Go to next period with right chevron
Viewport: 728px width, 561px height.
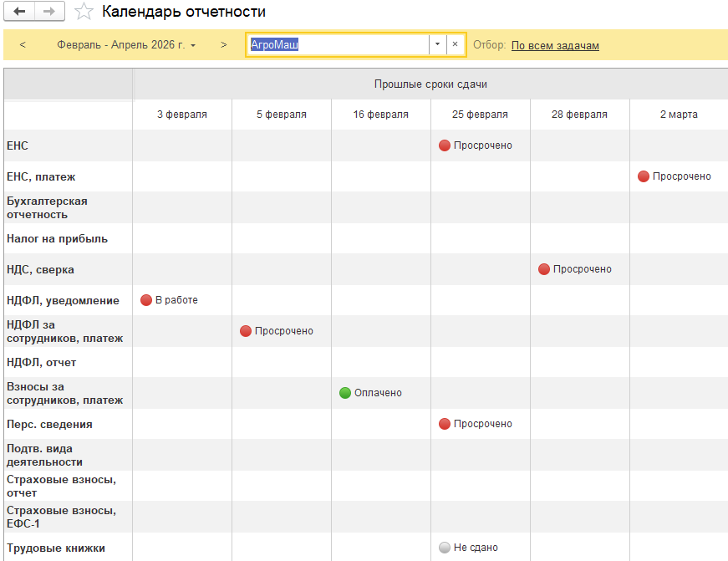coord(224,45)
